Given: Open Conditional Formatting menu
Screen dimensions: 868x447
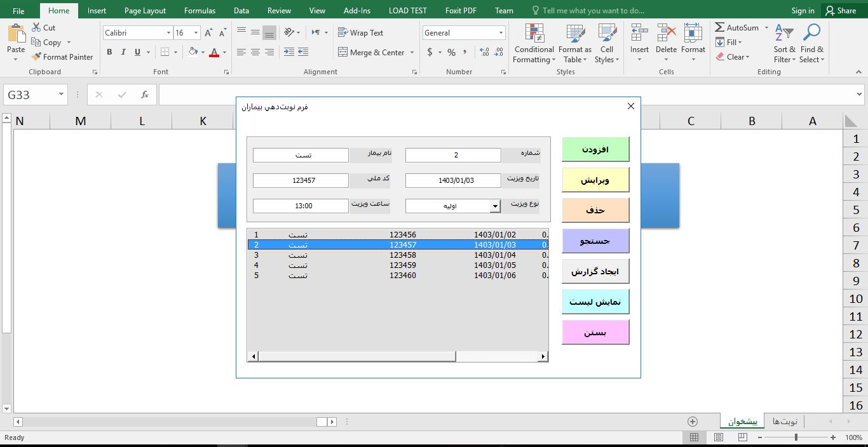Looking at the screenshot, I should (534, 44).
